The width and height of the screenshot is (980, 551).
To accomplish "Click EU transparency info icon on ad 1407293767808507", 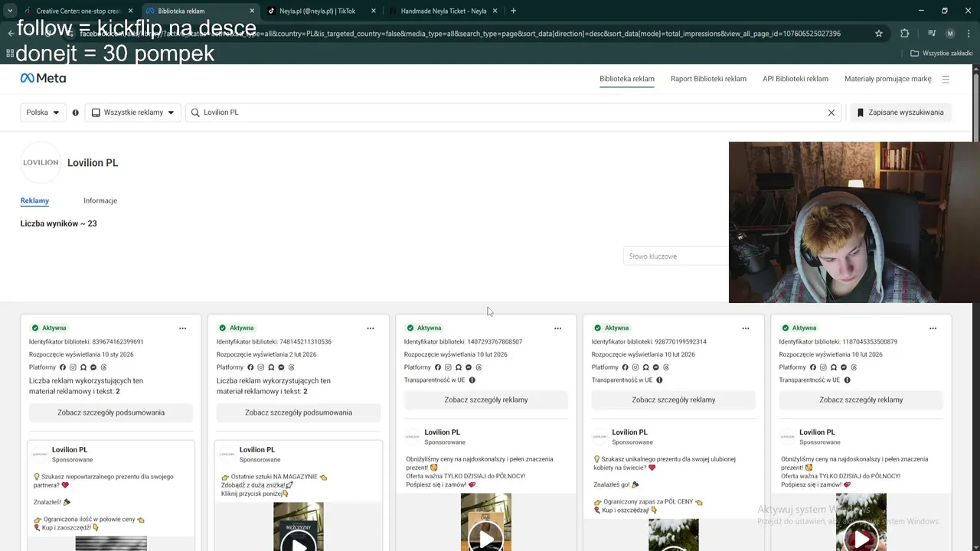I will pyautogui.click(x=472, y=380).
